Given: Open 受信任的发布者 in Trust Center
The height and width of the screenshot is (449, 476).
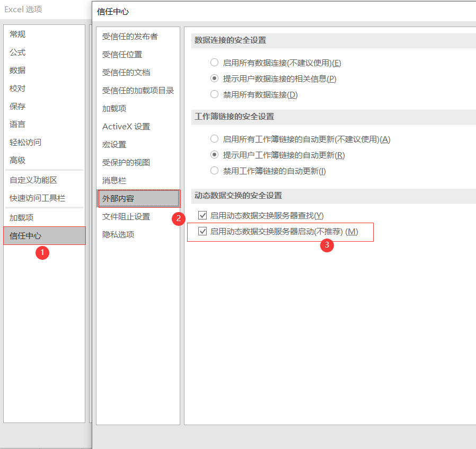Looking at the screenshot, I should click(138, 37).
